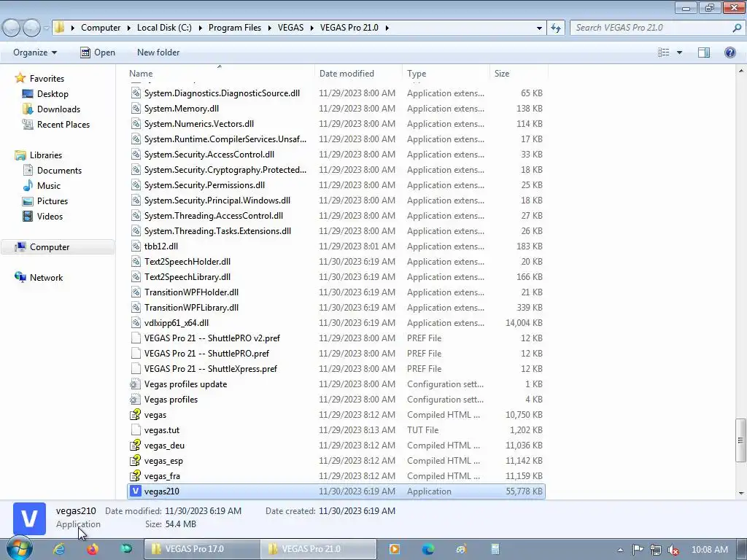
Task: Open the Organize dropdown menu
Action: [x=35, y=52]
